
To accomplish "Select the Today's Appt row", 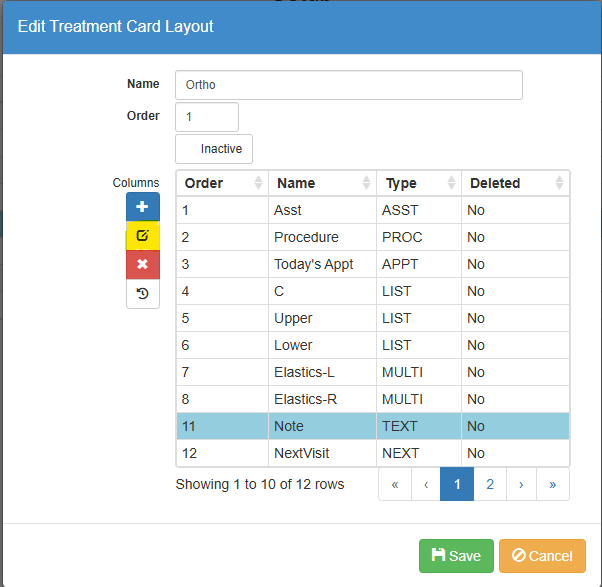I will click(373, 264).
